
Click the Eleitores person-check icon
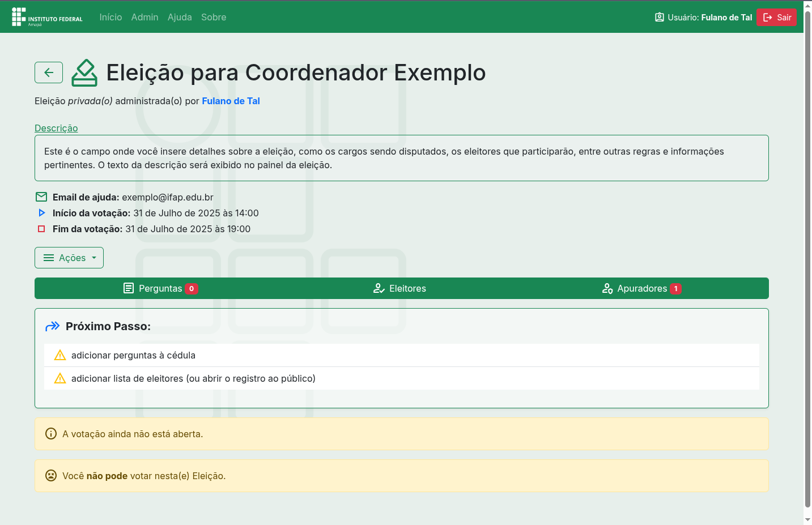379,288
